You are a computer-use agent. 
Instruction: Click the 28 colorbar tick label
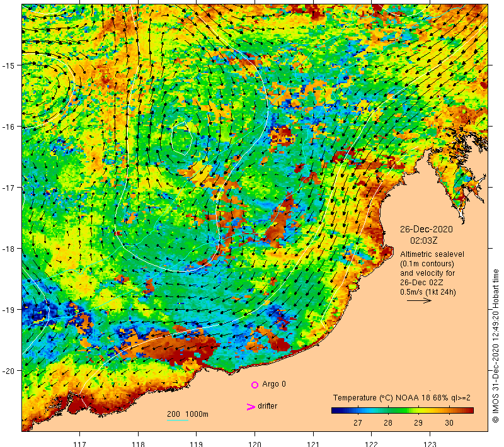click(x=388, y=423)
